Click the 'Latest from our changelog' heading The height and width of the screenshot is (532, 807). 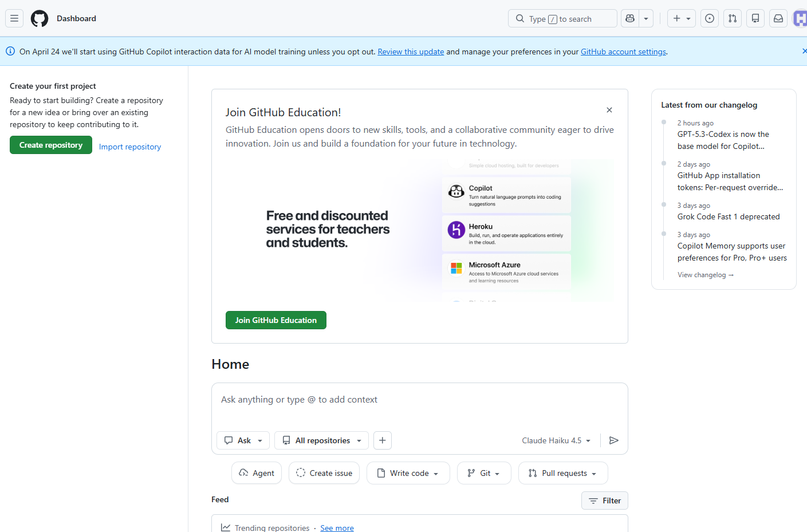[709, 105]
